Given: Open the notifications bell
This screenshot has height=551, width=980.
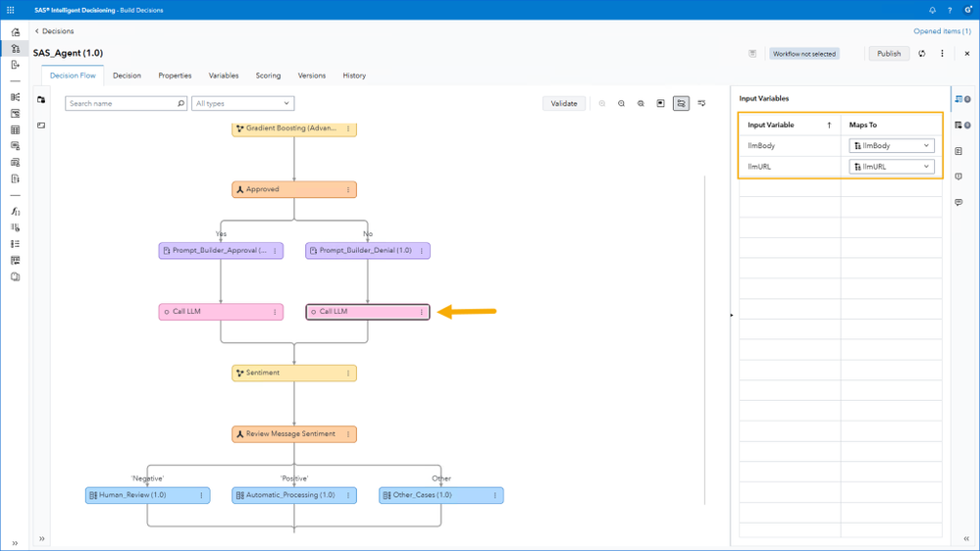Looking at the screenshot, I should [932, 10].
